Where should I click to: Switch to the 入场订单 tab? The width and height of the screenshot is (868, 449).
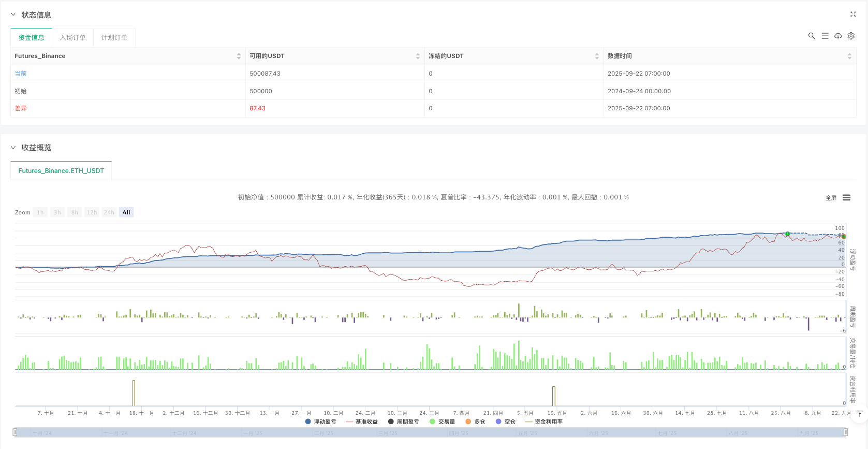72,38
